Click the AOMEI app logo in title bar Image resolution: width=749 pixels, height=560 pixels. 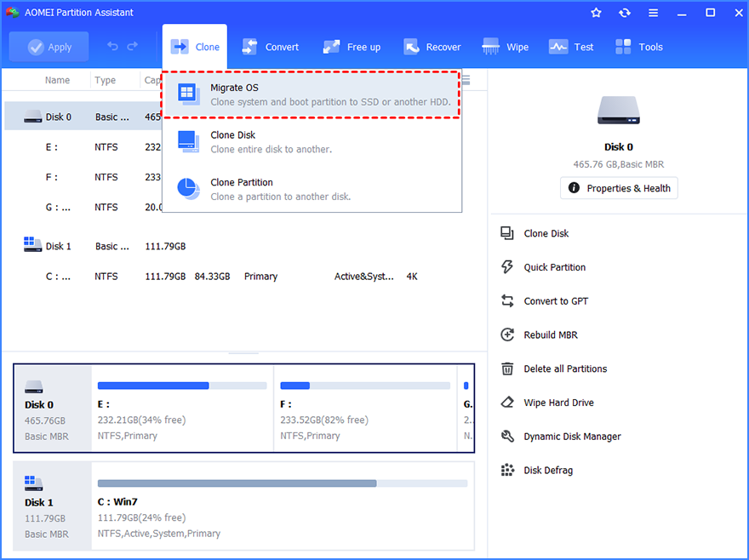(x=13, y=13)
